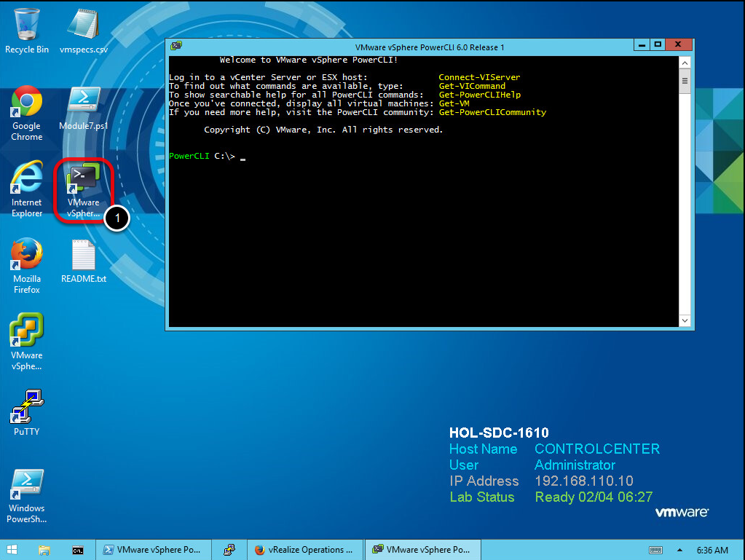The image size is (745, 560).
Task: Select the VMware vSphere PowerCLI desktop shortcut
Action: click(84, 190)
